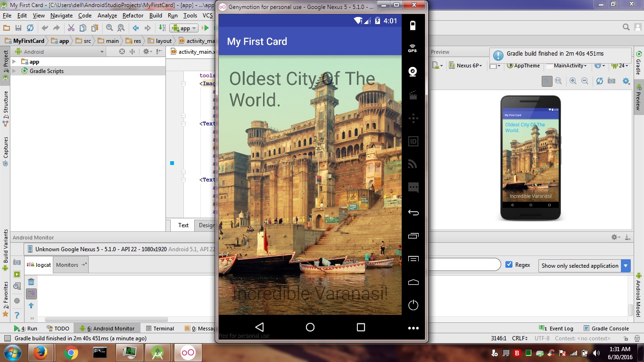This screenshot has width=644, height=362.
Task: Click the Clear logcat trash icon
Action: tap(31, 282)
